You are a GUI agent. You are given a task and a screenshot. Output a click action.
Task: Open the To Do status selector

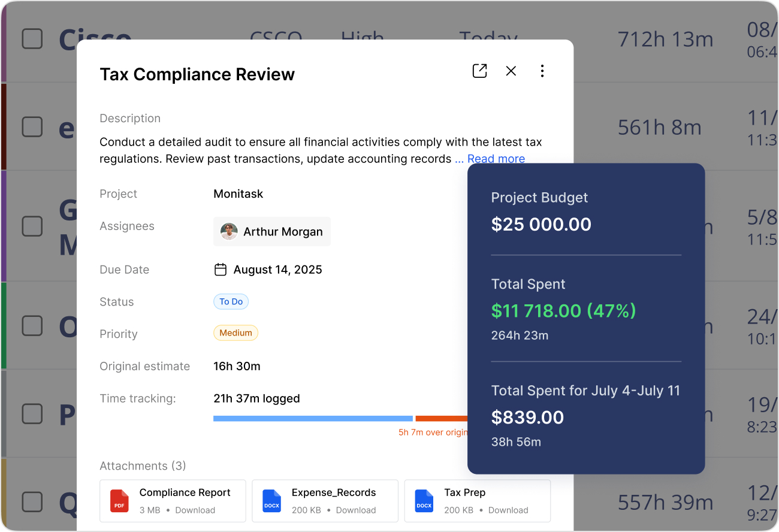click(x=231, y=301)
